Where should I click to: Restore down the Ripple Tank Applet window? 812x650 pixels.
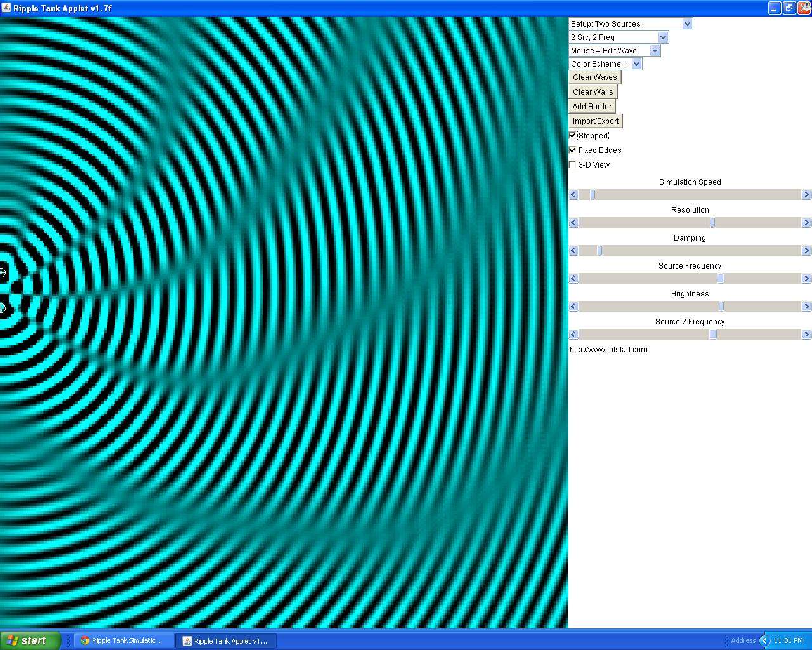click(789, 8)
